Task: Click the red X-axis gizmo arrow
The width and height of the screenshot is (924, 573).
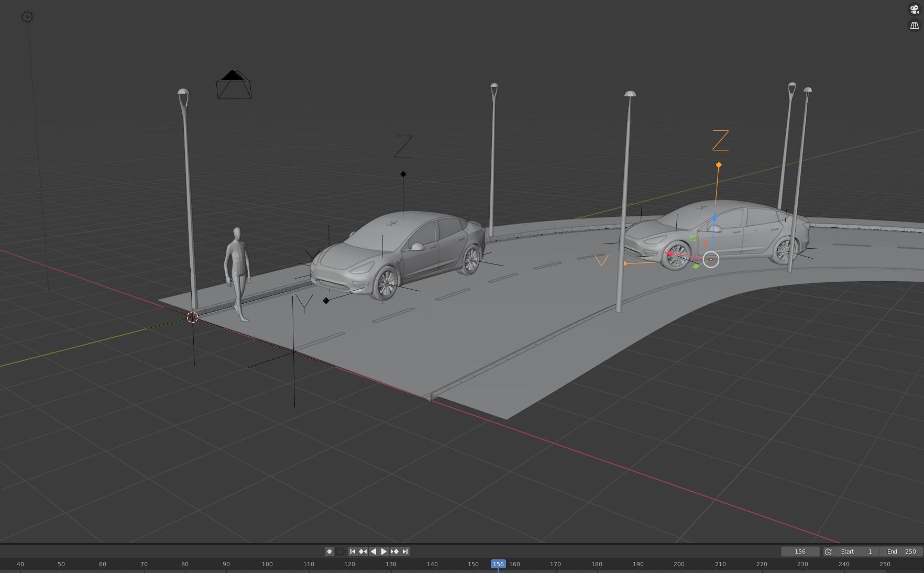Action: click(670, 254)
